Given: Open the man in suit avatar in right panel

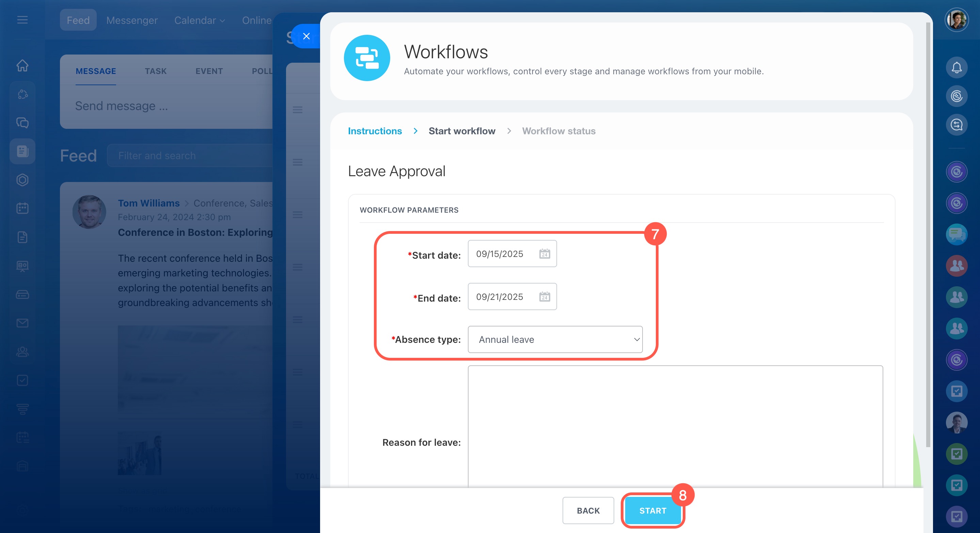Looking at the screenshot, I should (x=957, y=422).
